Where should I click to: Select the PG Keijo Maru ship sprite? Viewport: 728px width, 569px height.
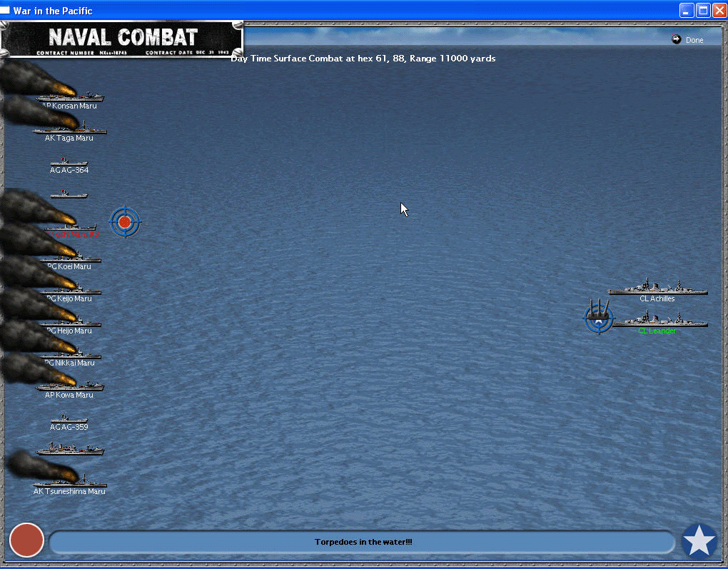71,290
